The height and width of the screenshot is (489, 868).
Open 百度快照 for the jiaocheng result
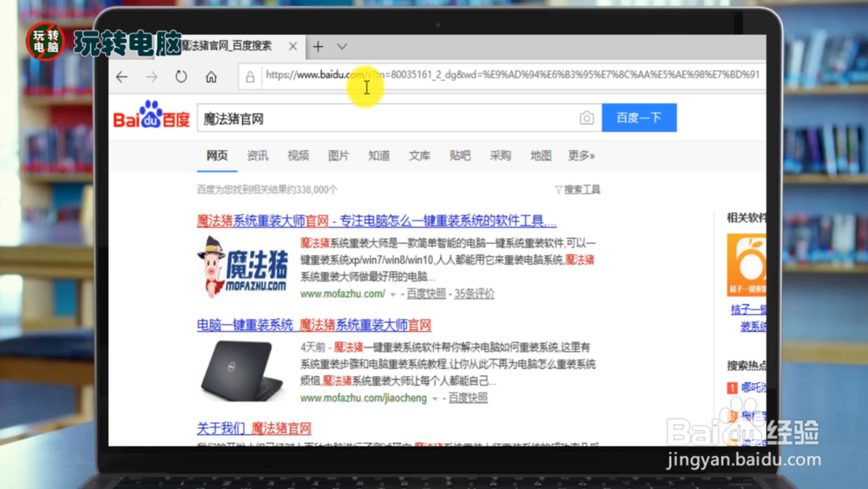tap(468, 398)
